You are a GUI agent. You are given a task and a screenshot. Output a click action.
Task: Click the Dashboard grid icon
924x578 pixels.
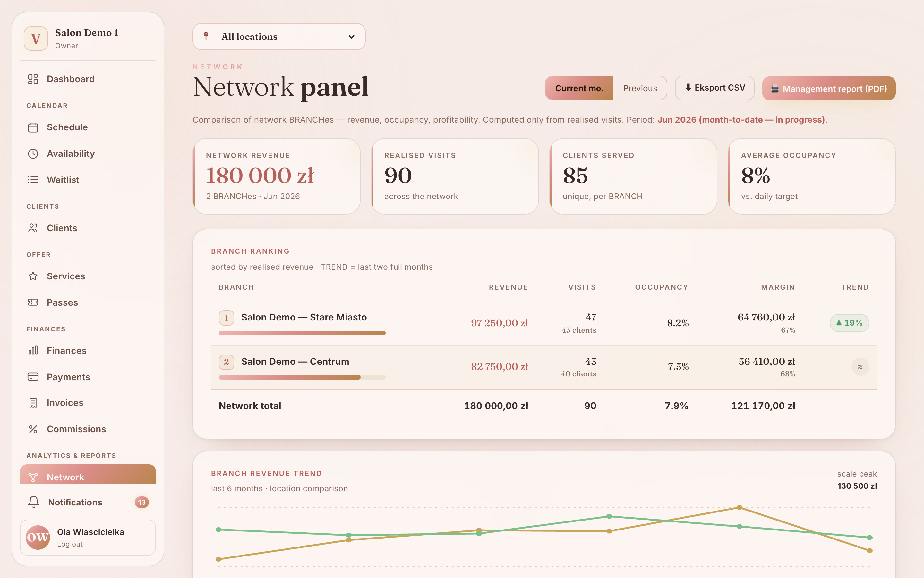click(33, 79)
